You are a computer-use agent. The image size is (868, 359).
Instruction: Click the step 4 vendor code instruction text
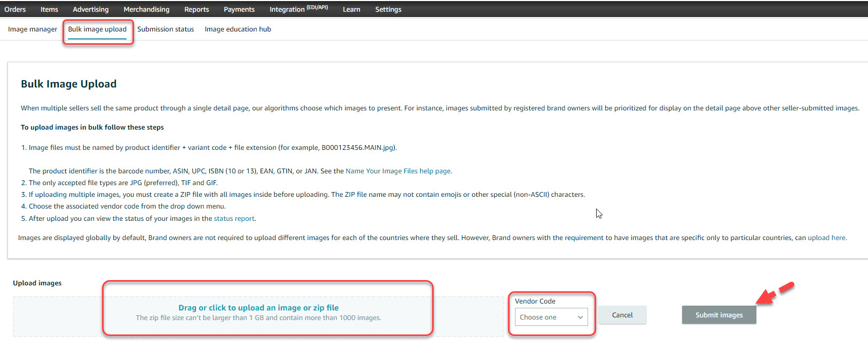pyautogui.click(x=127, y=206)
